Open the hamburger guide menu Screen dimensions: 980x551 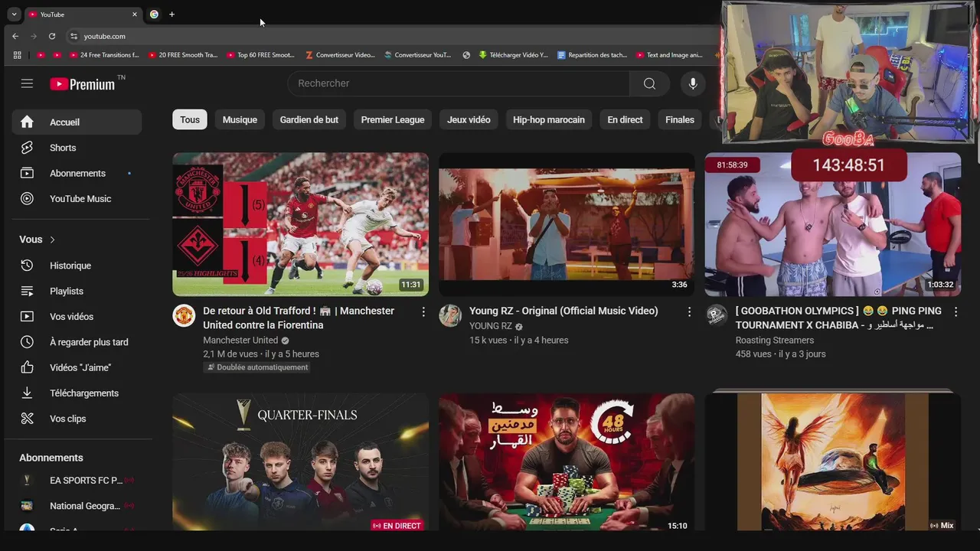[27, 83]
